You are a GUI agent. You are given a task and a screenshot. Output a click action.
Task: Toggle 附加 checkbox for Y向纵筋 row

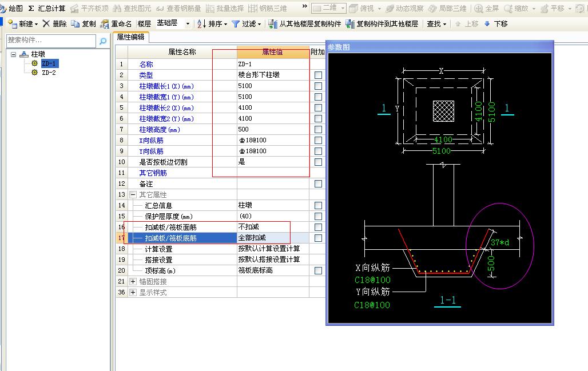pyautogui.click(x=318, y=151)
